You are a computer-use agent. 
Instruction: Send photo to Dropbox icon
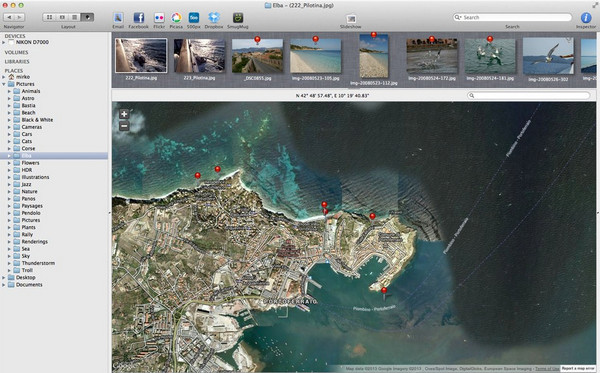(x=214, y=18)
